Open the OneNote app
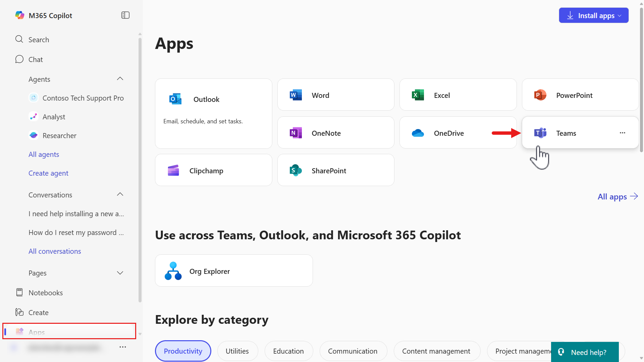This screenshot has width=644, height=362. coord(335,133)
